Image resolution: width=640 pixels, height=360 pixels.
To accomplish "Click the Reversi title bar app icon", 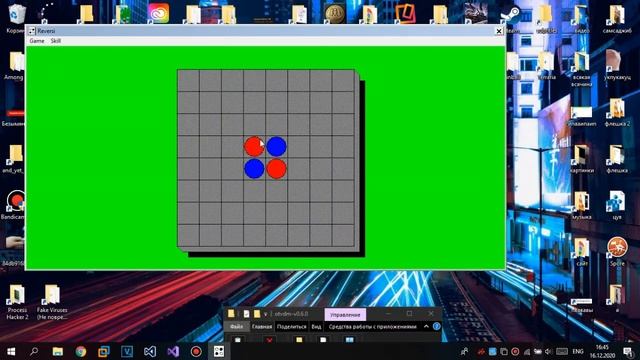I will 32,31.
